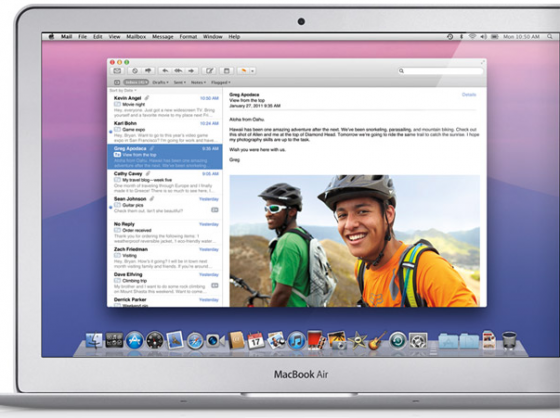Click the Get Mail envelope toolbar icon
Viewport: 560px width, 418px height.
point(117,71)
